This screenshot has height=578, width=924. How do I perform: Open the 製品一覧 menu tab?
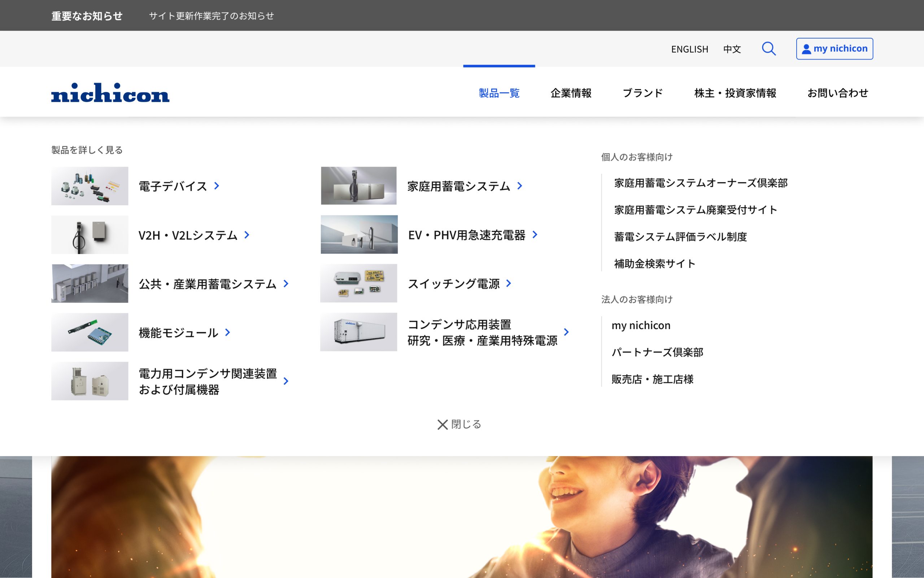[x=499, y=93]
